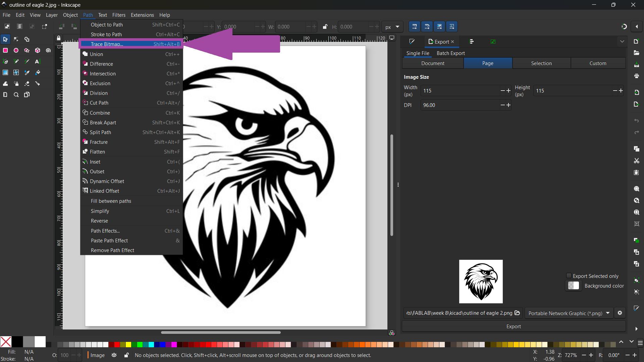Switch to Batch Export tab

click(x=450, y=53)
